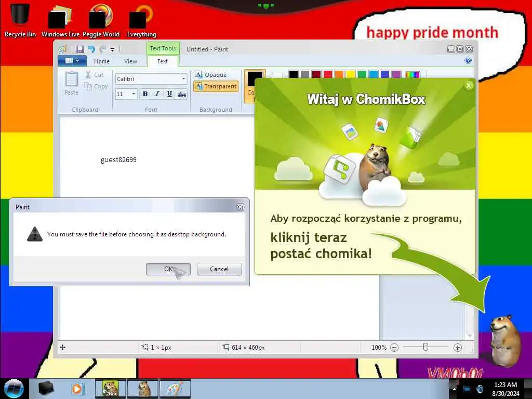Click the zoom slider handle
The image size is (532, 399).
click(425, 347)
